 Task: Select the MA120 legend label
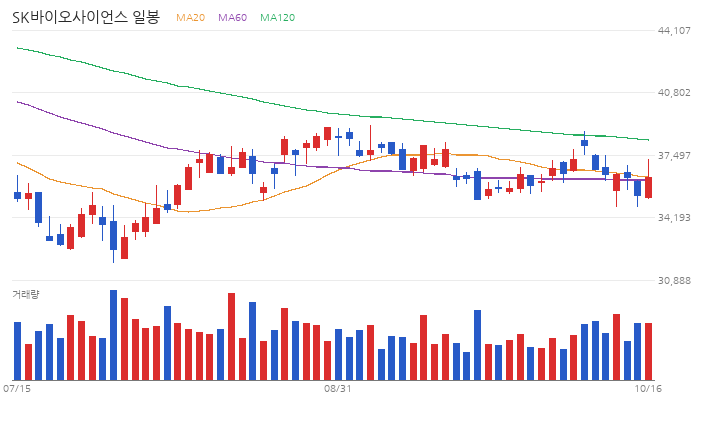point(277,18)
